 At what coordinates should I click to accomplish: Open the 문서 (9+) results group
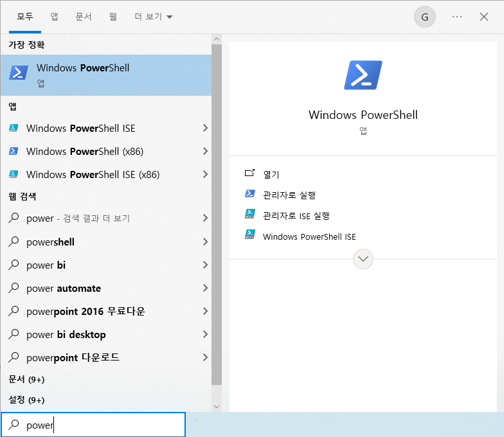point(26,379)
